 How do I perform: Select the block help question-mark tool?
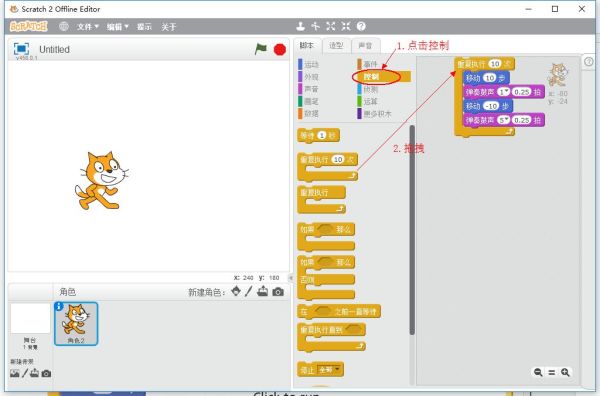tap(361, 26)
